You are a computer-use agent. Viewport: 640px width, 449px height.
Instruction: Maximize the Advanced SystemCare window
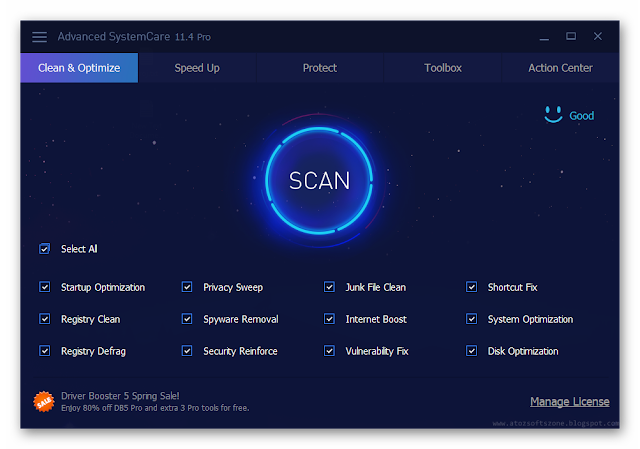coord(571,36)
